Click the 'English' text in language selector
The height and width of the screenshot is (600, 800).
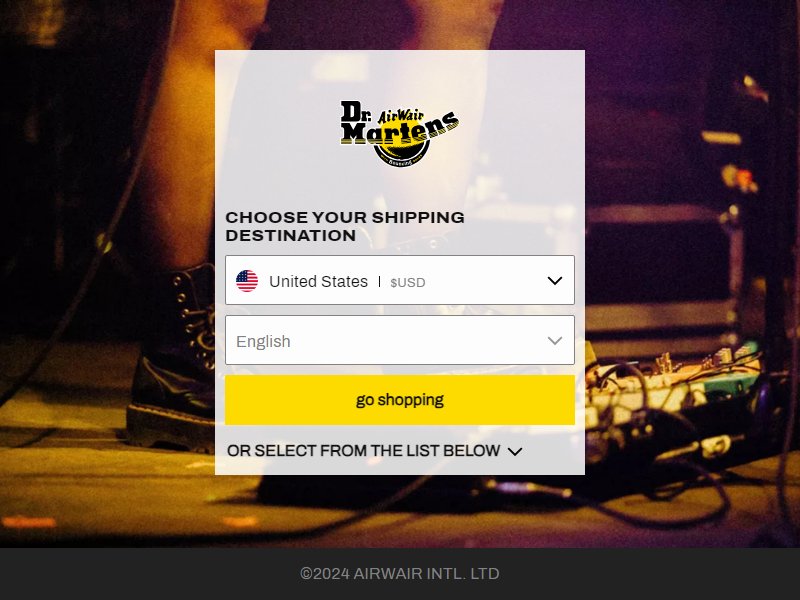pos(263,341)
